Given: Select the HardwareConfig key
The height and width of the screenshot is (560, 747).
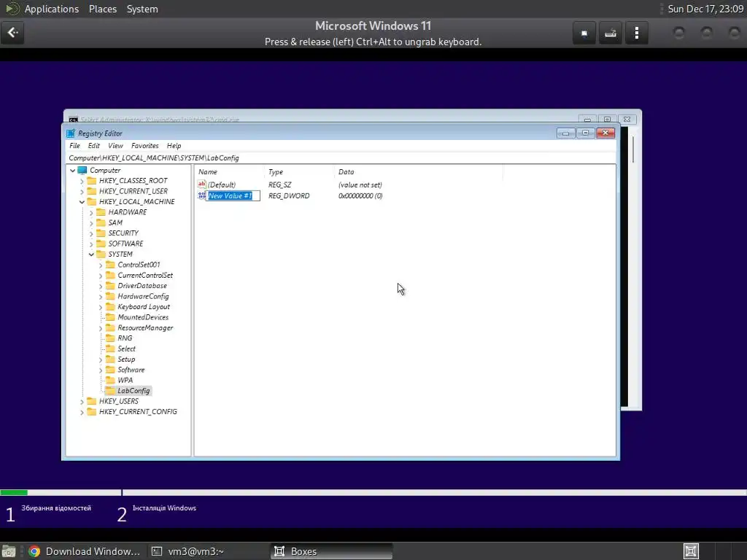Looking at the screenshot, I should pyautogui.click(x=143, y=296).
